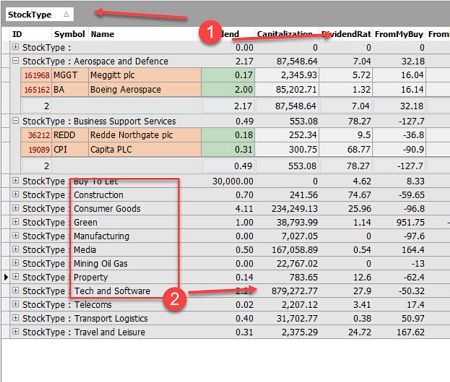Expand the Green stock type group
Screen dimensions: 450x382
tap(15, 222)
